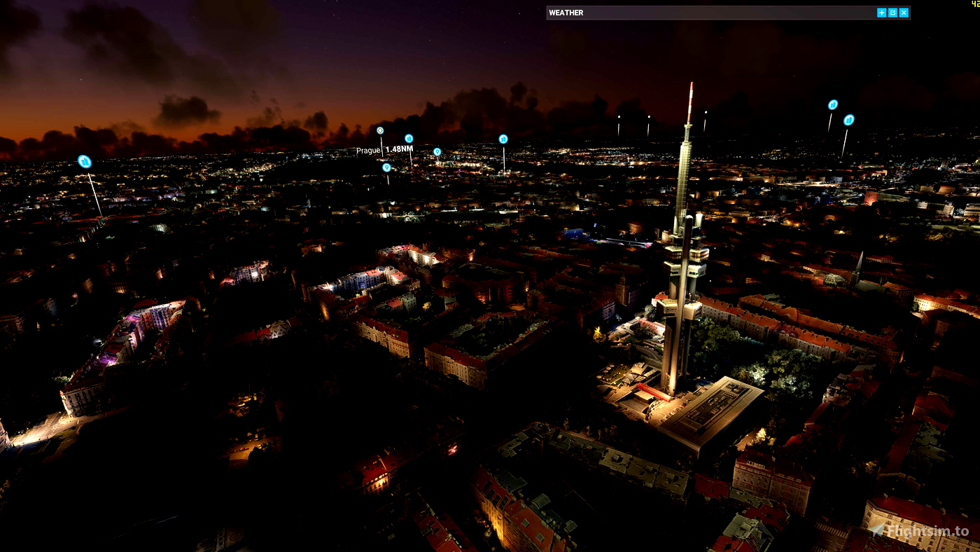
Task: Select the lower building marker right of the tower
Action: coord(848,120)
